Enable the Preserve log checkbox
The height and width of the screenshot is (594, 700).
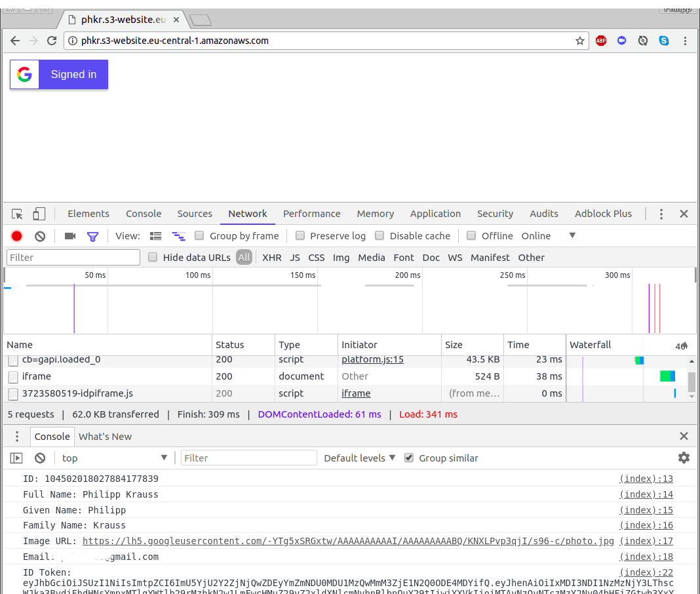click(x=300, y=236)
